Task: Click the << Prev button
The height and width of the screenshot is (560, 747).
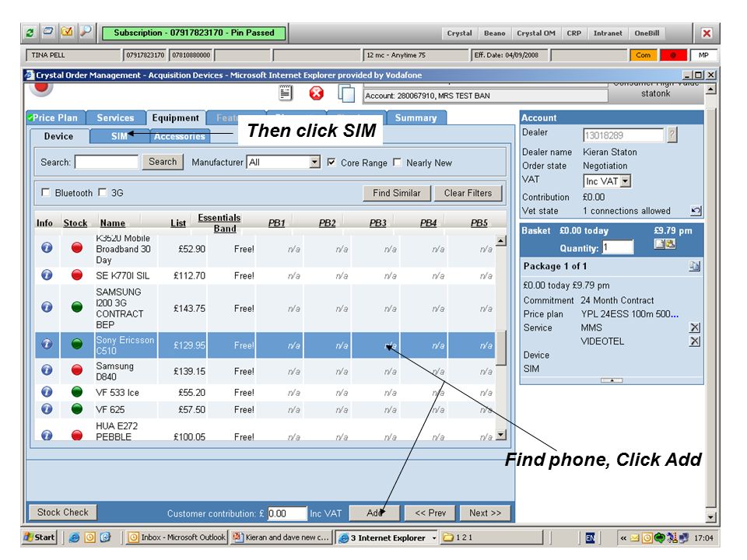Action: pyautogui.click(x=430, y=513)
